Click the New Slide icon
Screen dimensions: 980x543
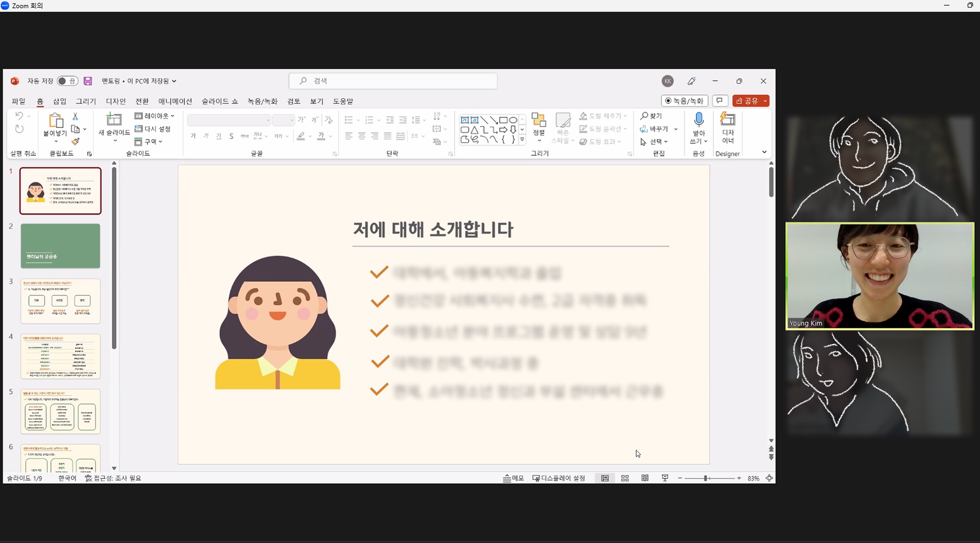coord(114,120)
